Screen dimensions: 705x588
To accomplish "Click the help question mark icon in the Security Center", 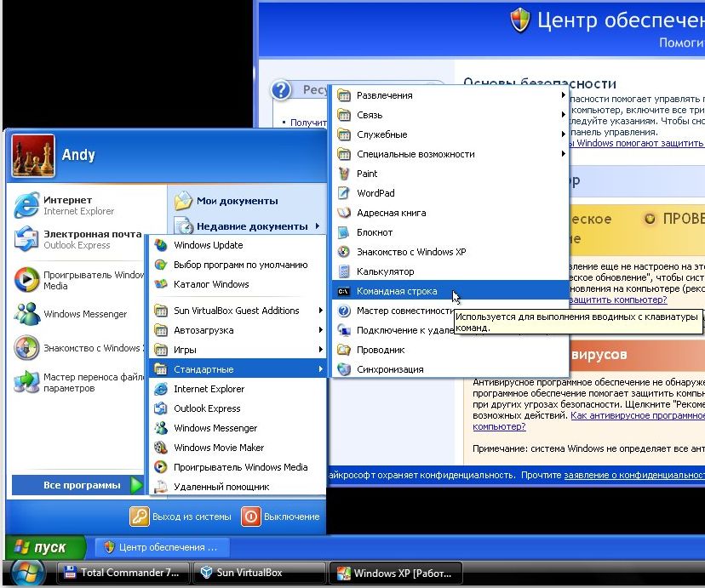I will point(281,90).
